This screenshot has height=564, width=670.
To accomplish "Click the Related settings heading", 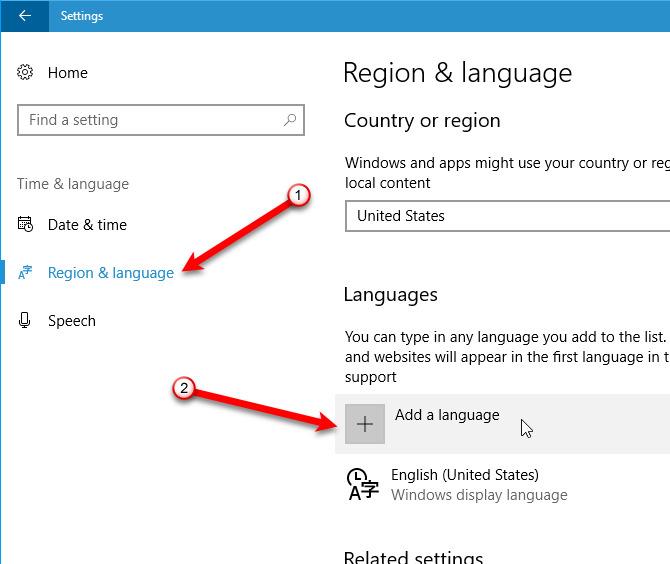I will click(413, 556).
